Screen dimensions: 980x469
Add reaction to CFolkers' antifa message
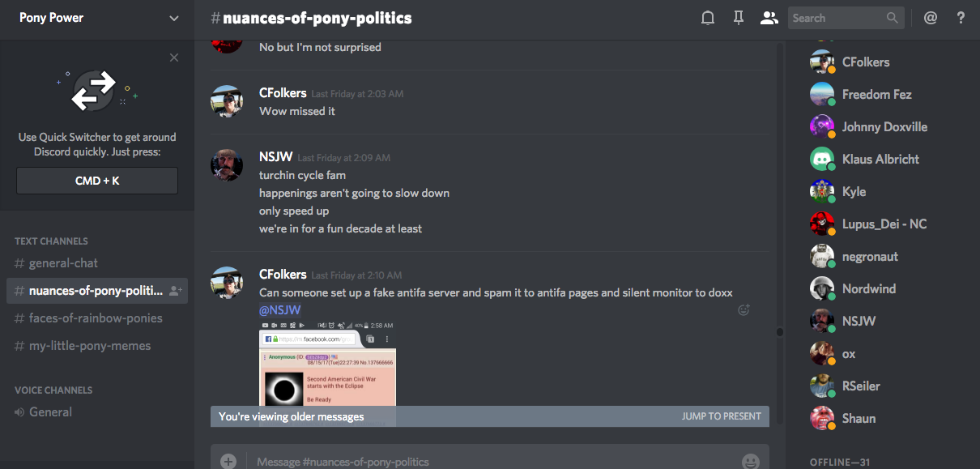coord(744,309)
